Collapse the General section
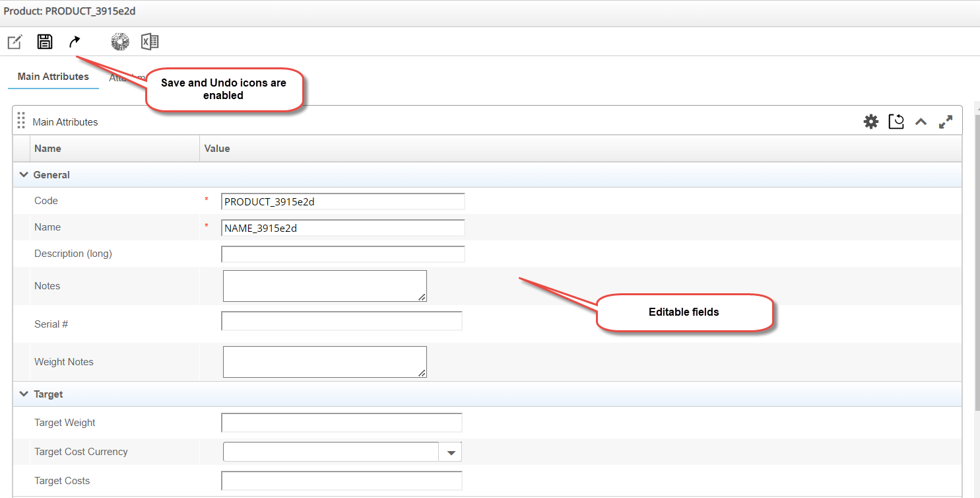Screen dimensions: 980x498 pos(24,175)
